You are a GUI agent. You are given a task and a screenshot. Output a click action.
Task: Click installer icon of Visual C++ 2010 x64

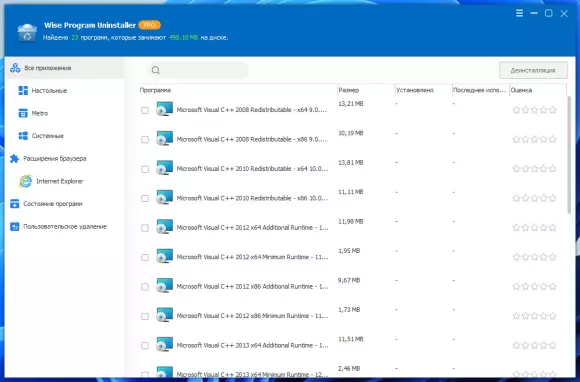[x=164, y=168]
